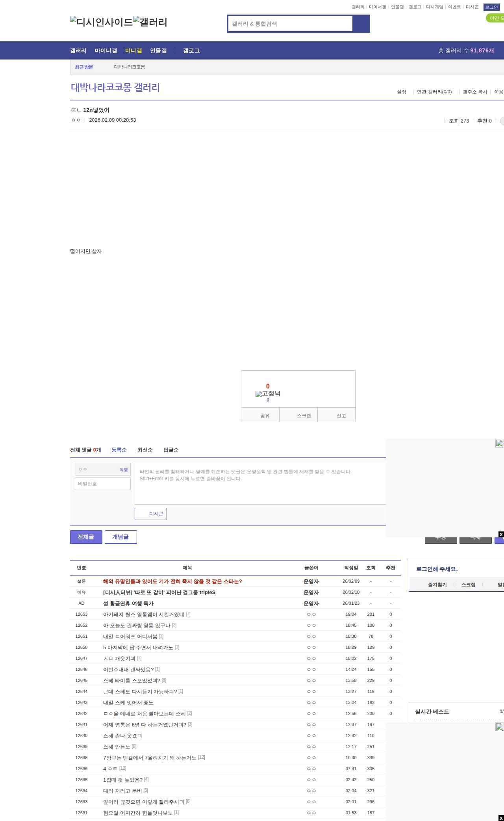Click the 실시간 베스트 heading
This screenshot has height=821, width=504.
point(432,711)
